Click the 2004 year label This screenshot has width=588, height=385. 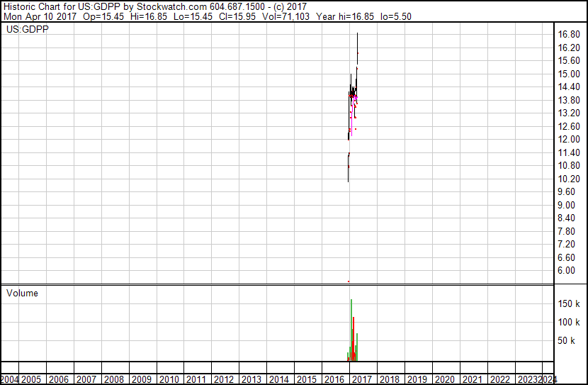point(9,379)
